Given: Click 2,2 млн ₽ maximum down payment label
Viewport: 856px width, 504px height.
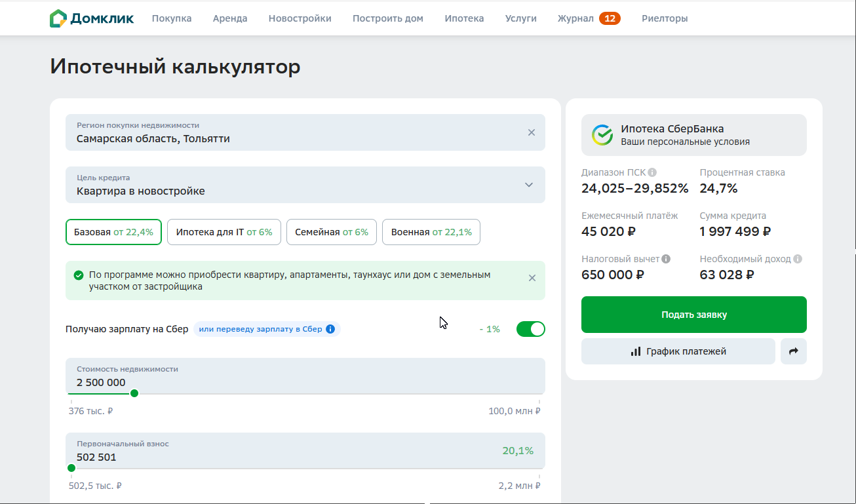Looking at the screenshot, I should 519,486.
